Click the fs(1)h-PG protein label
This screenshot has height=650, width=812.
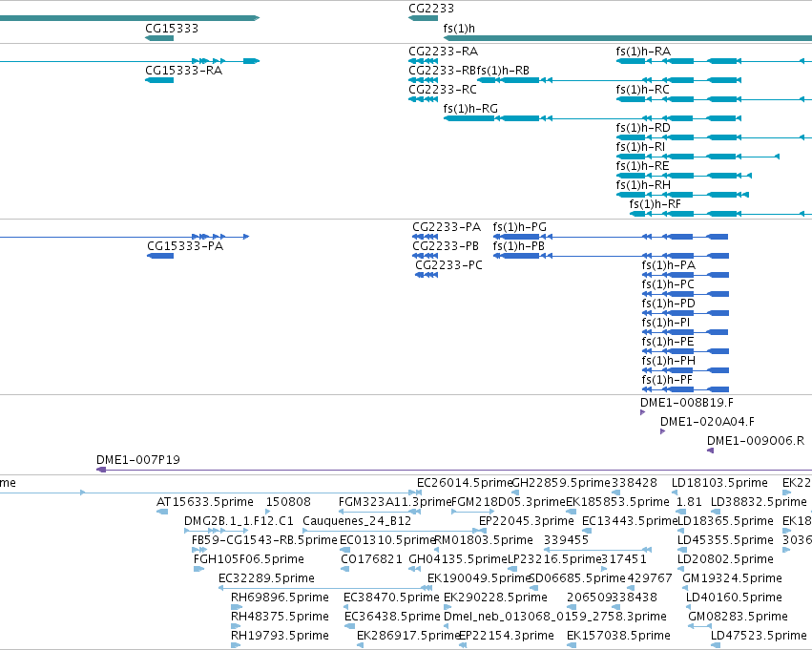click(519, 227)
